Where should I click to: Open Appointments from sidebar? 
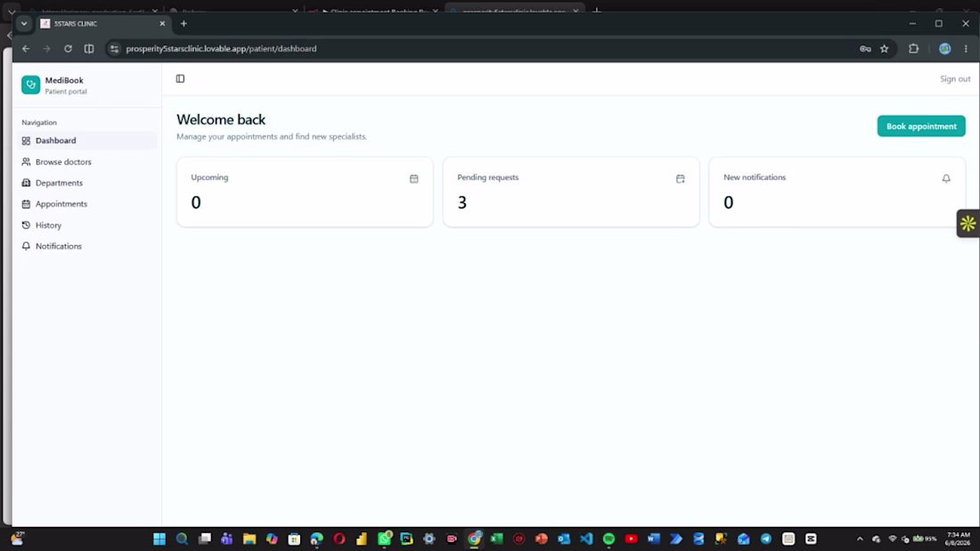click(87, 204)
